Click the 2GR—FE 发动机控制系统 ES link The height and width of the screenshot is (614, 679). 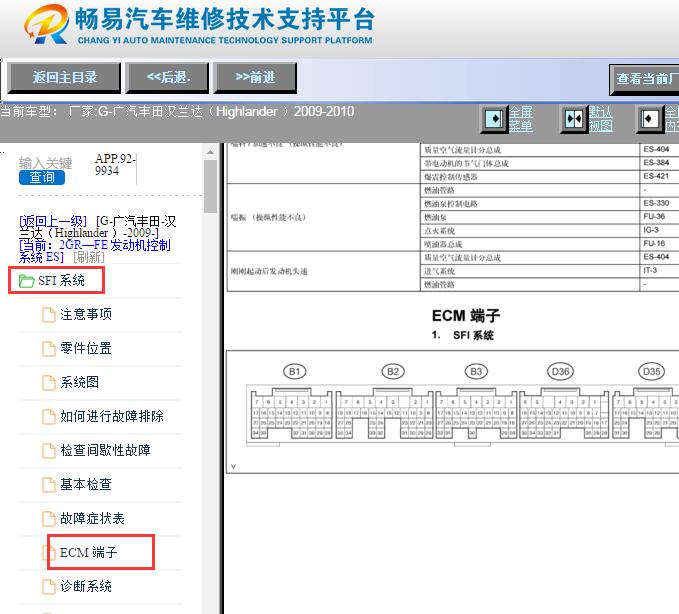click(95, 251)
